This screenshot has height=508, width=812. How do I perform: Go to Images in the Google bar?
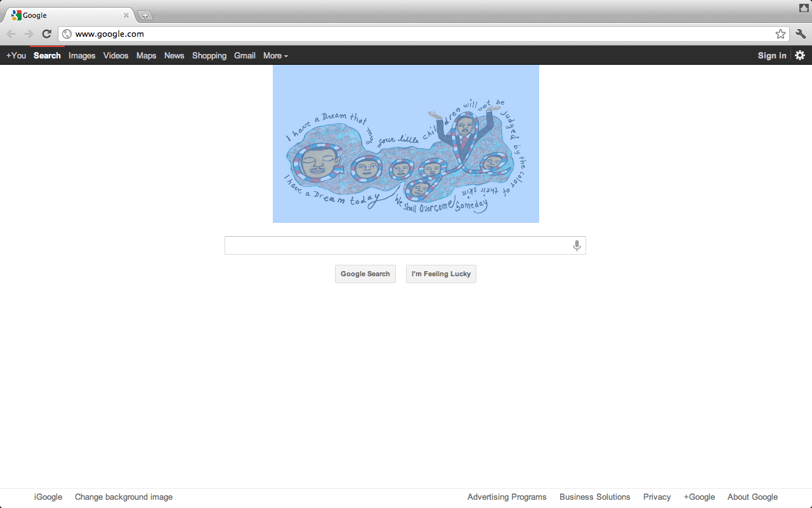(82, 56)
